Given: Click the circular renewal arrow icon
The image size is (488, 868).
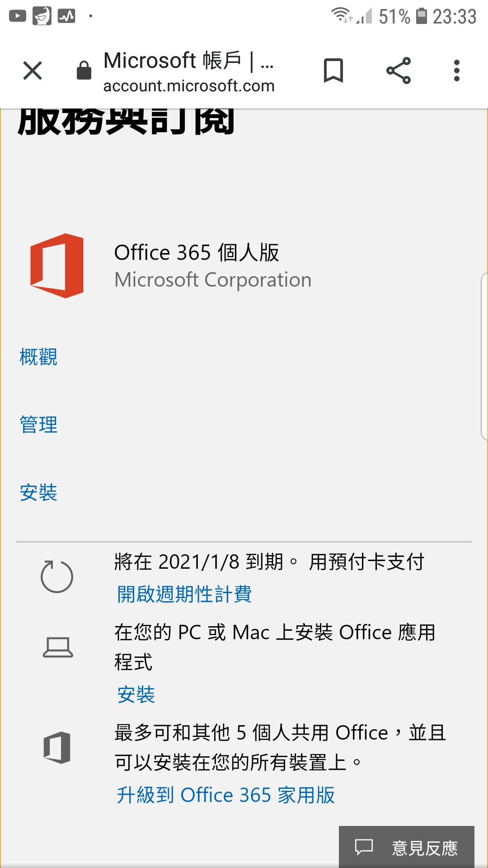Looking at the screenshot, I should click(x=57, y=576).
